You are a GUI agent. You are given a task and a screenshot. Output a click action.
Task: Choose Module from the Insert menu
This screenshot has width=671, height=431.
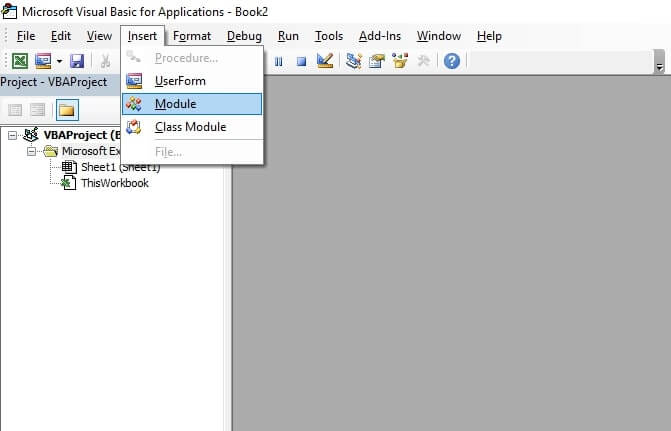tap(175, 104)
